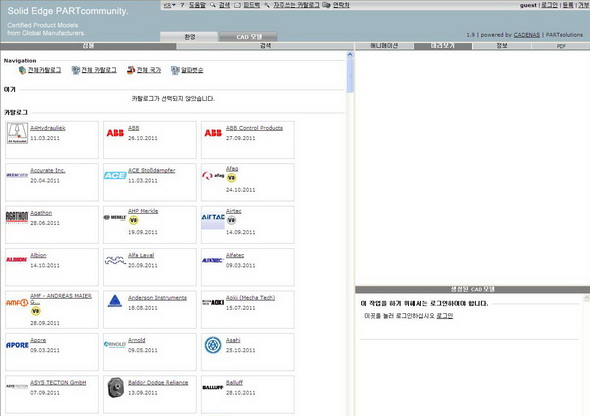Click the Accurate Inc. logo
This screenshot has width=590, height=416.
click(17, 175)
